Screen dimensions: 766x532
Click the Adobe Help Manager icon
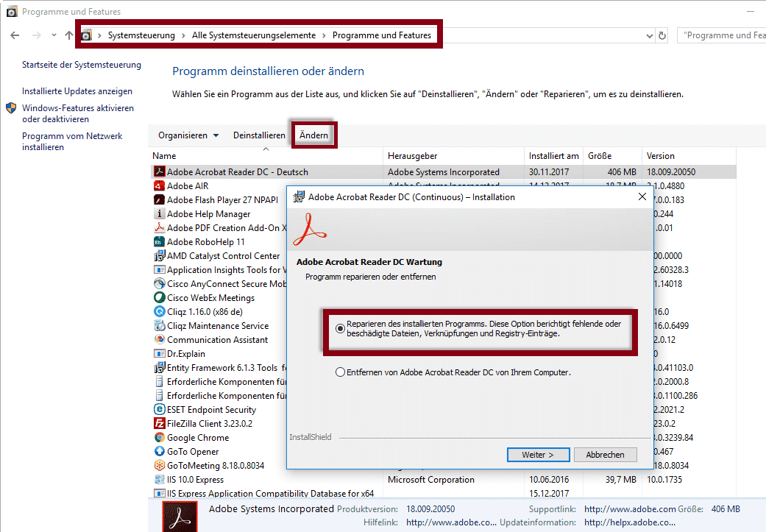pos(159,213)
